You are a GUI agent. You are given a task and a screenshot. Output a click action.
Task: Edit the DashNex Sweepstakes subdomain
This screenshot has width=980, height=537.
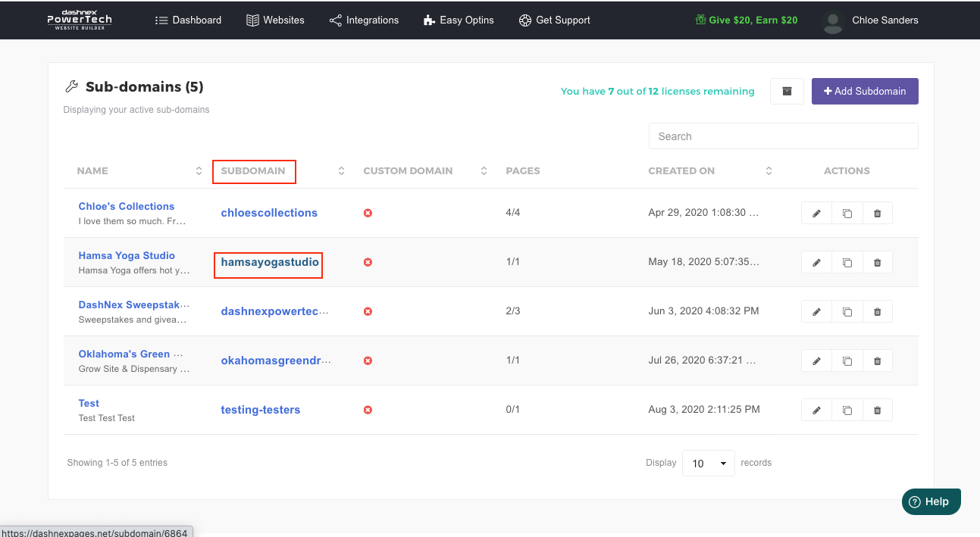point(816,312)
